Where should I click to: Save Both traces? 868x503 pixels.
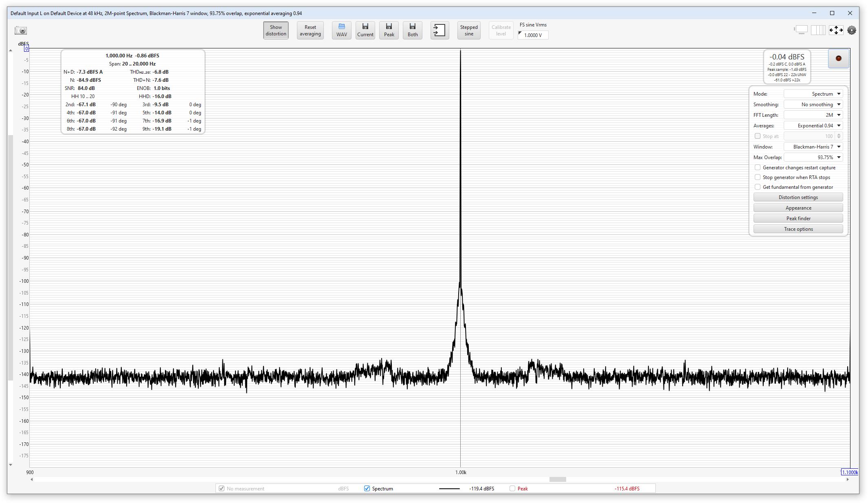[412, 31]
